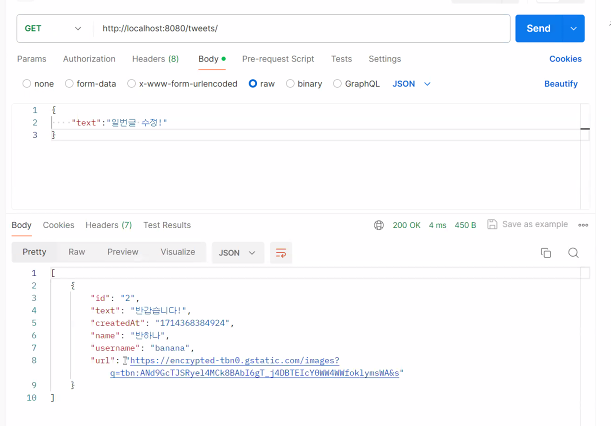Select the request Body tab
This screenshot has width=611, height=426.
point(212,59)
